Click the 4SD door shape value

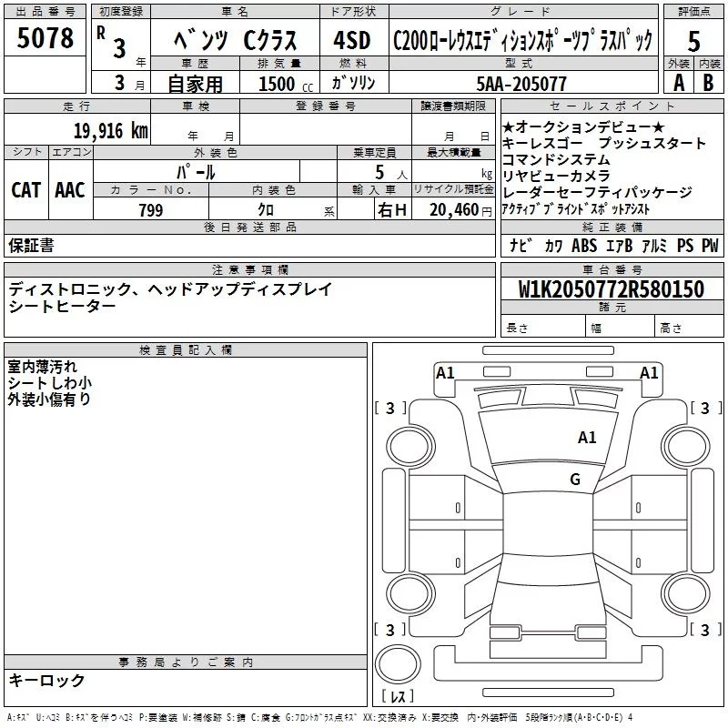(x=351, y=39)
